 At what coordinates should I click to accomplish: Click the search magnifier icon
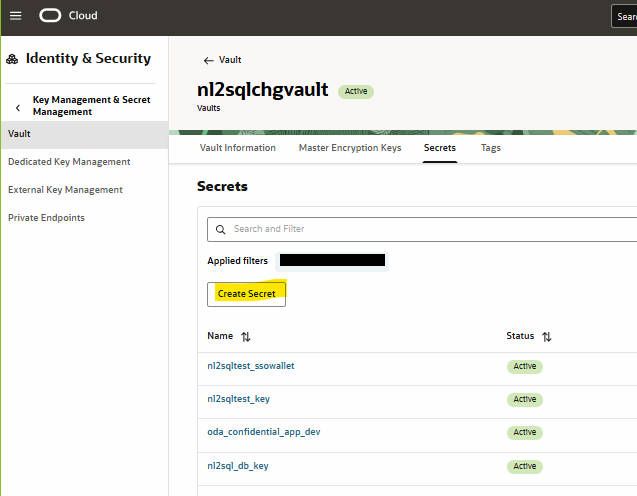(221, 230)
